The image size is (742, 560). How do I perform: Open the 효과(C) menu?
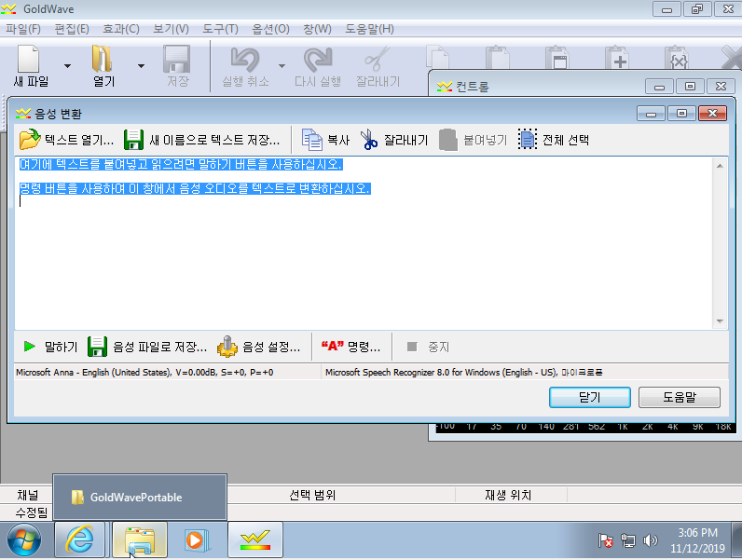pos(120,29)
